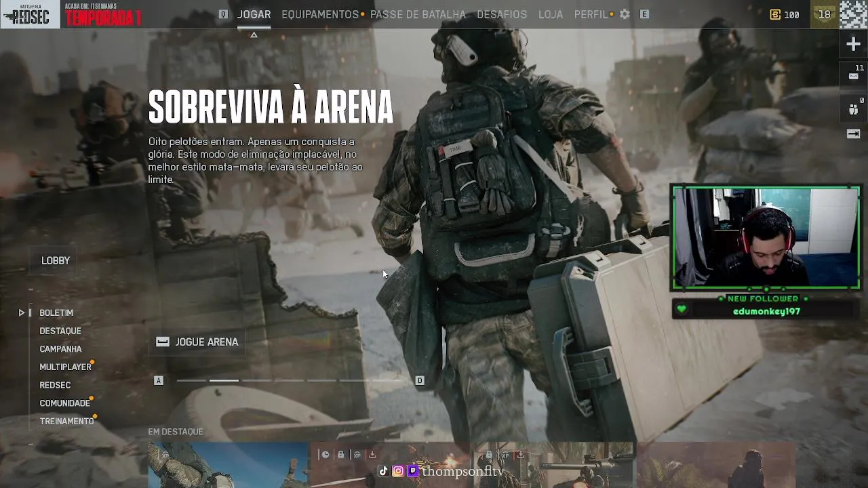Switch to the Jogar tab

click(x=254, y=14)
